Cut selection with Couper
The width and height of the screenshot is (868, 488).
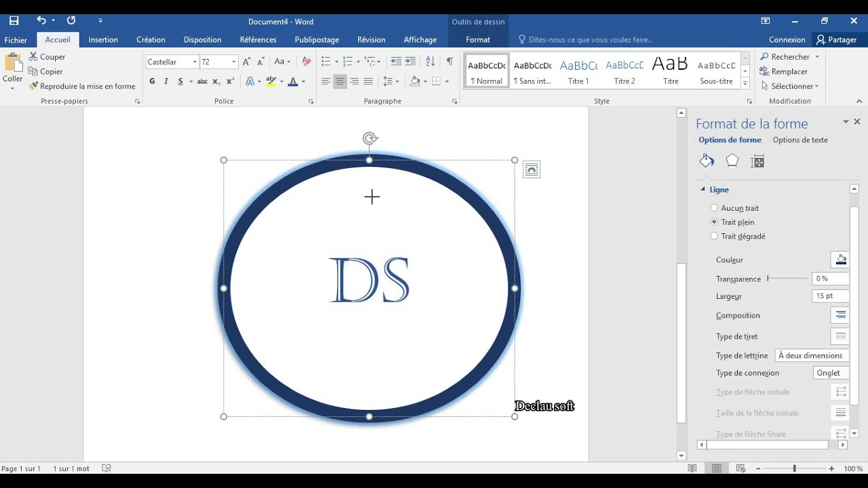[47, 57]
